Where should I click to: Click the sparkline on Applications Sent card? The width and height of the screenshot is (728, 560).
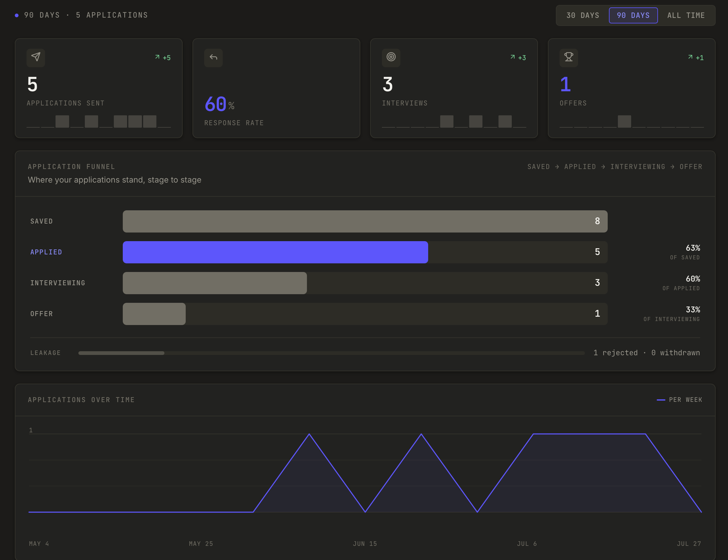tap(99, 121)
